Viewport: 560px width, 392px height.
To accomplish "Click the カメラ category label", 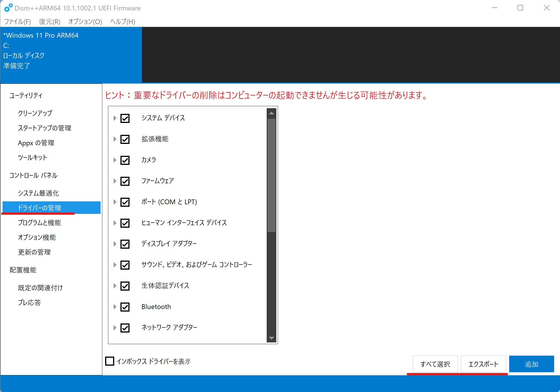I will pyautogui.click(x=149, y=160).
